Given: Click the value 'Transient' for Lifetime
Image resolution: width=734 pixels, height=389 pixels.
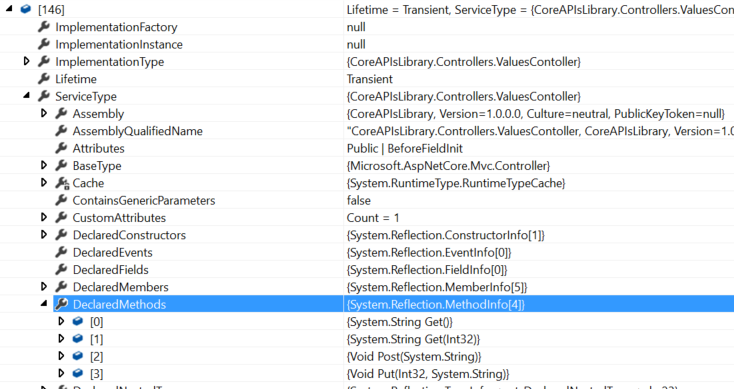Looking at the screenshot, I should (370, 79).
